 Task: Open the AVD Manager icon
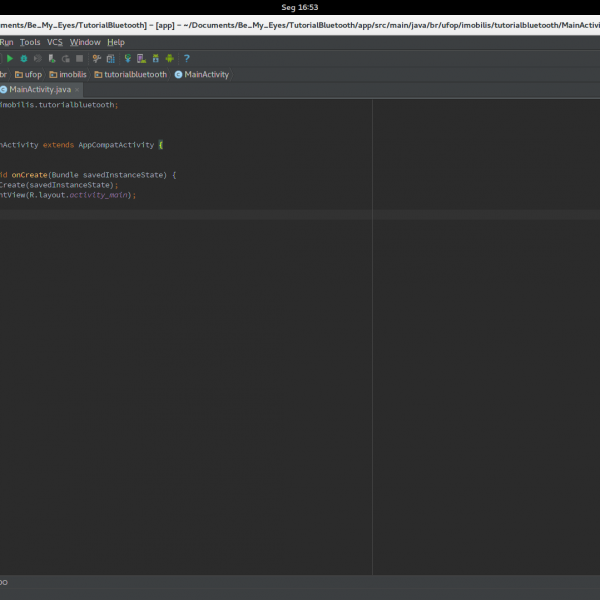pyautogui.click(x=142, y=59)
